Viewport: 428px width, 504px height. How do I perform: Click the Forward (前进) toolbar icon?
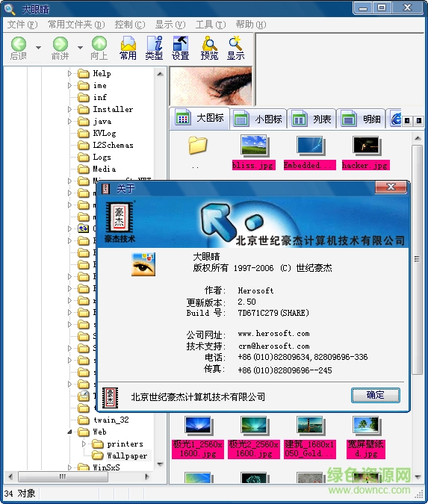click(61, 49)
